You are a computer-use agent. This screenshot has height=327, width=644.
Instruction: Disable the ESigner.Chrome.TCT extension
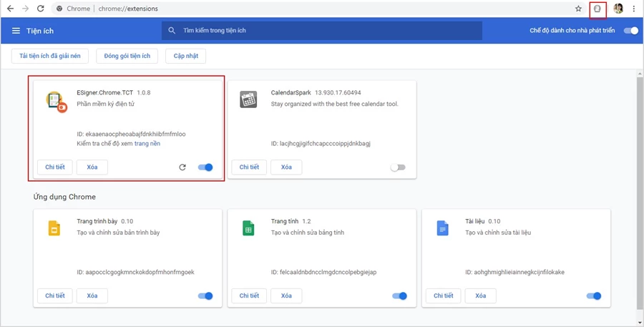(205, 167)
